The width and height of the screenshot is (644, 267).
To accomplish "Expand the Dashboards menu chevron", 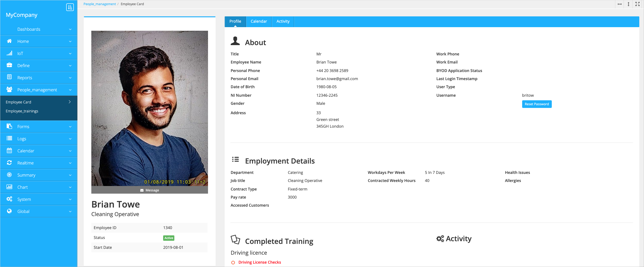I will click(70, 29).
